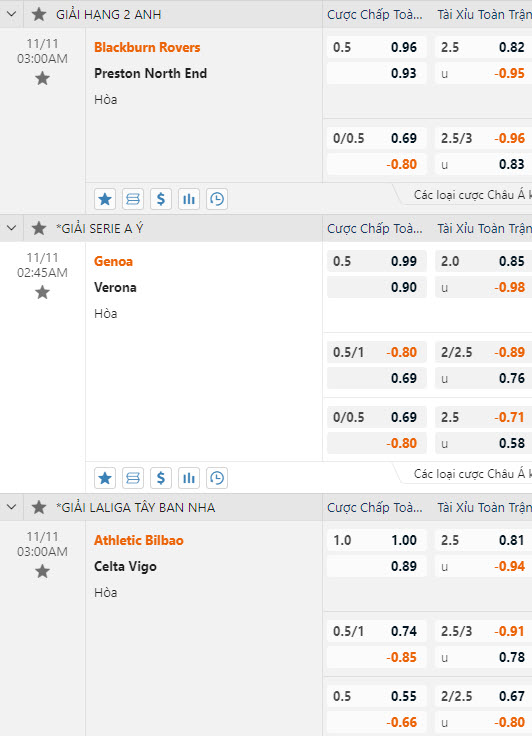This screenshot has width=532, height=736.
Task: Click the blue star icon under Blackburn match
Action: (105, 199)
